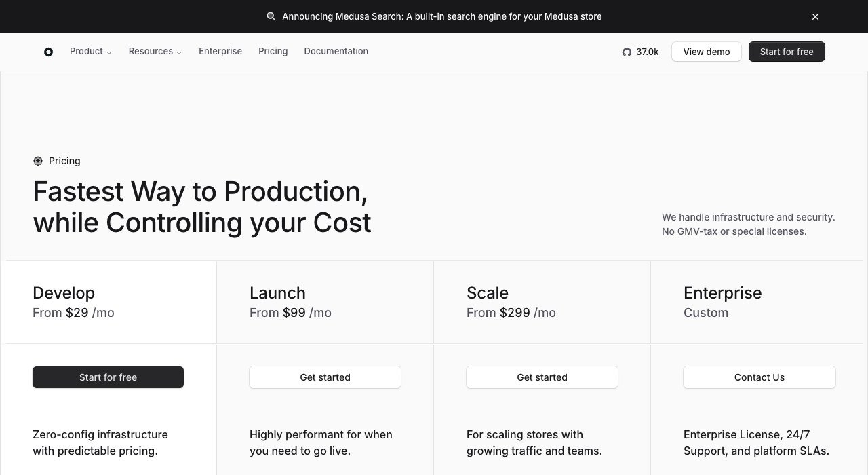Click Get started under Launch plan
868x475 pixels.
pos(325,377)
